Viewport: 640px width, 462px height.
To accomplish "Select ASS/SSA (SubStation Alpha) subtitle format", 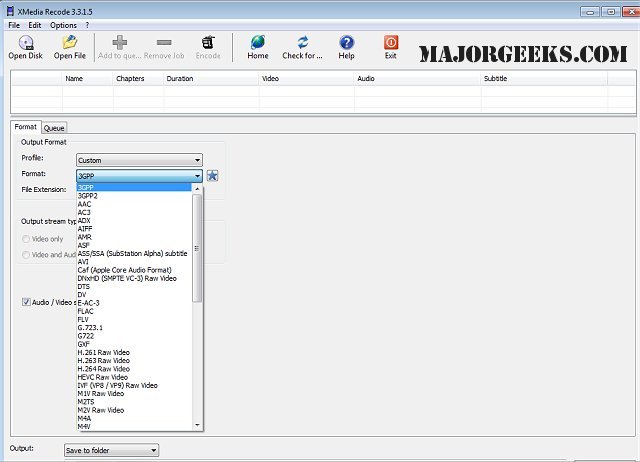I will coord(134,253).
